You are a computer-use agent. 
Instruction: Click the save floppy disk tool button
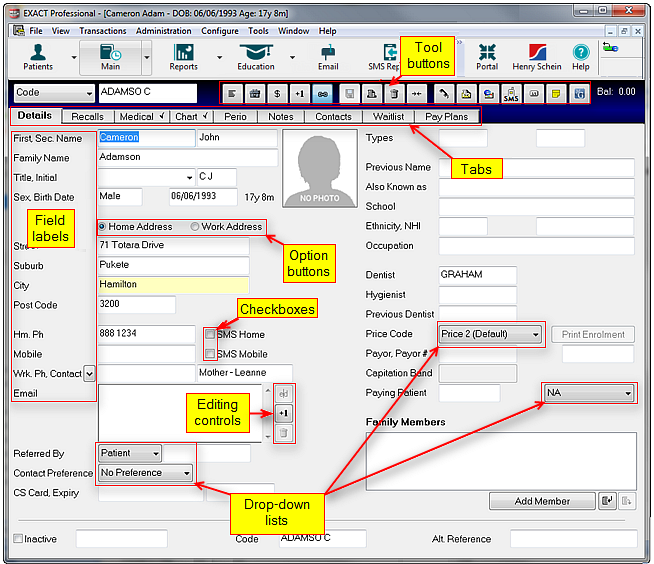pyautogui.click(x=350, y=94)
